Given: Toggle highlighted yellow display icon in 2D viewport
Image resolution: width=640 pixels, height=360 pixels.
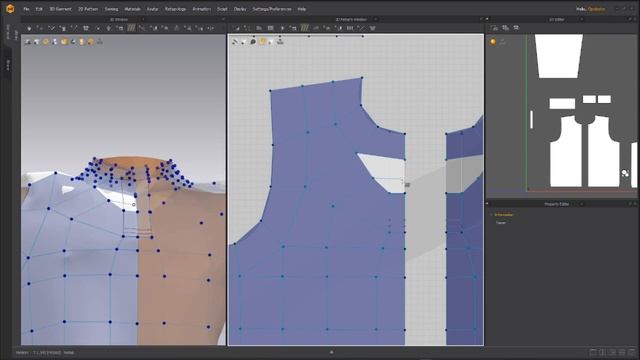Looking at the screenshot, I should pyautogui.click(x=262, y=41).
